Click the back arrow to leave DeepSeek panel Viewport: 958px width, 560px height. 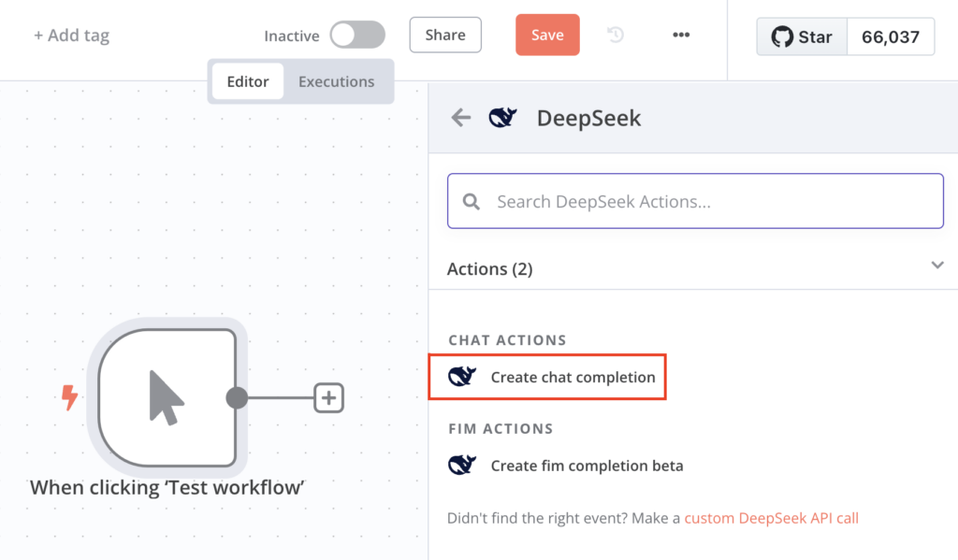459,118
